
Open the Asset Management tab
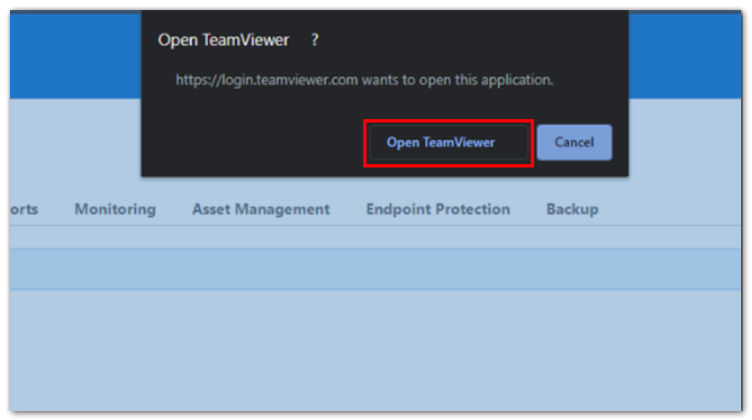(x=261, y=209)
